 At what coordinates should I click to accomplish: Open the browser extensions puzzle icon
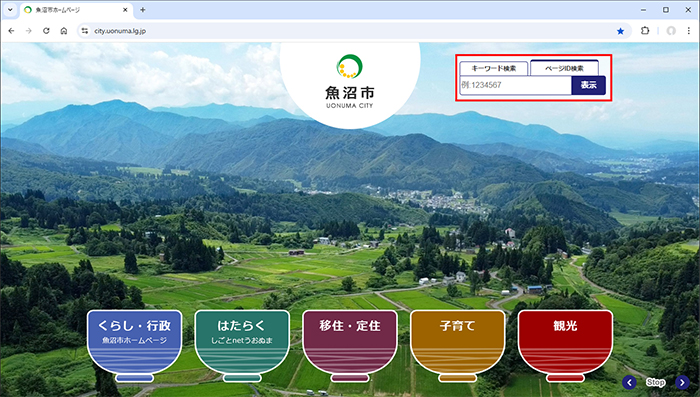point(645,31)
